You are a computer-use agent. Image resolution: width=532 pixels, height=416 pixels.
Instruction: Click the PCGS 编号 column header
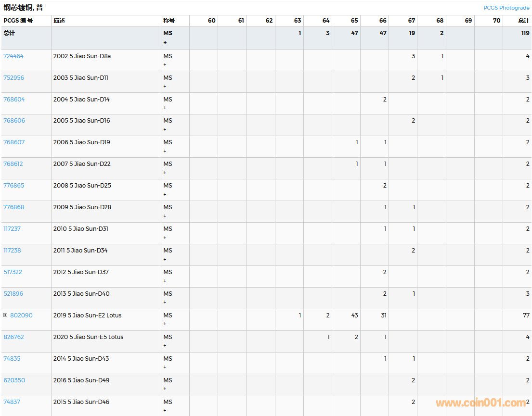[x=18, y=21]
